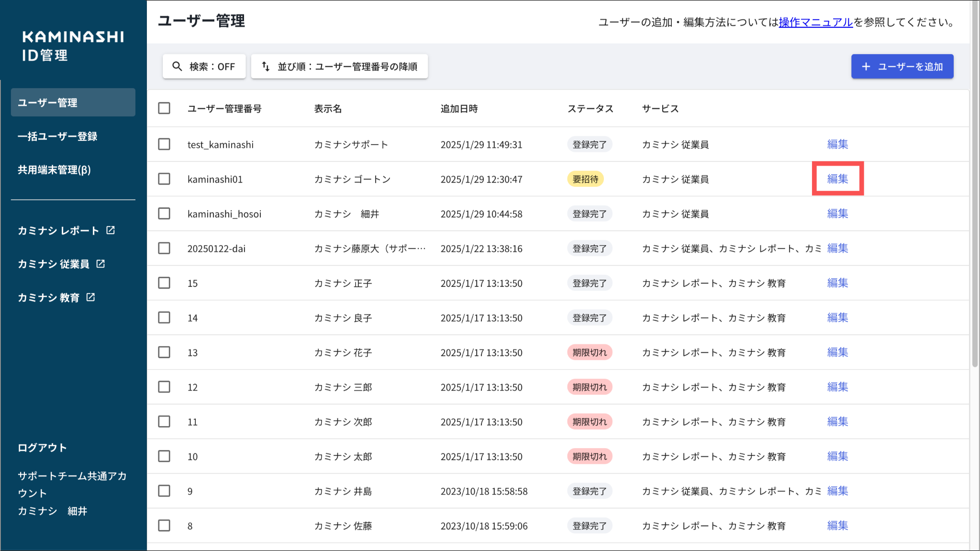Screen dimensions: 980x551
Task: Go to 共用端末管理(β) menu item
Action: pos(54,170)
